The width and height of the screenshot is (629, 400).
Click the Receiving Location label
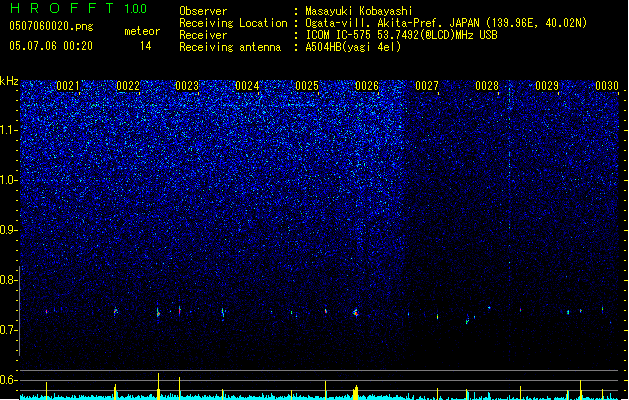coord(233,23)
